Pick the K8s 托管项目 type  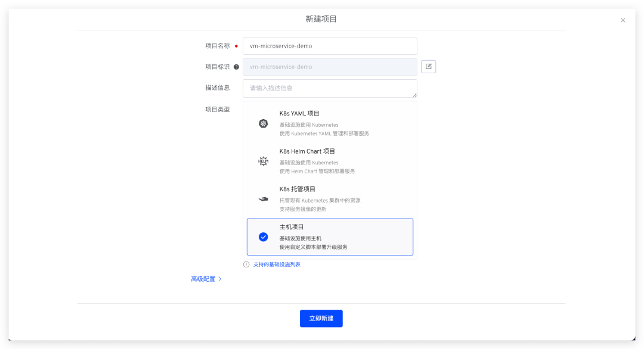330,199
